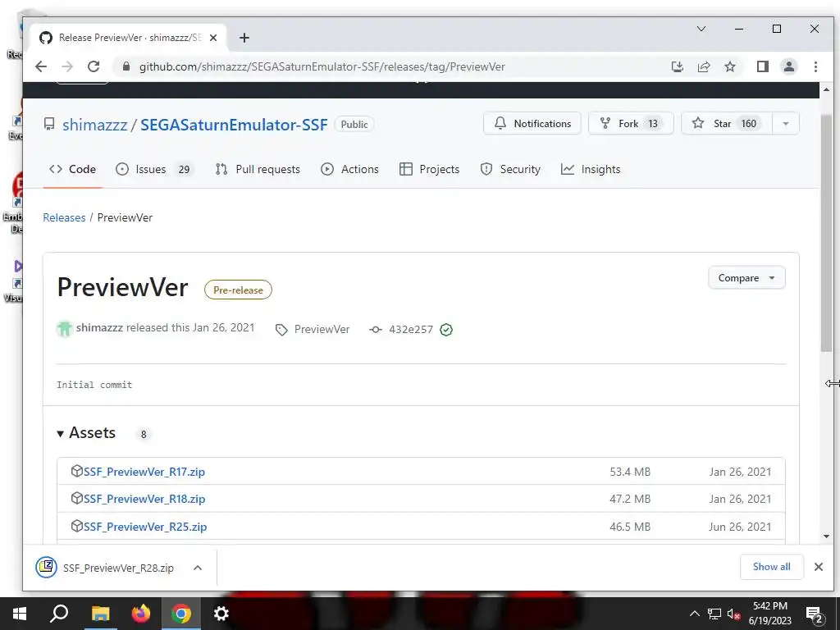840x630 pixels.
Task: Download SSF_PreviewVer_R18.zip
Action: click(x=144, y=499)
